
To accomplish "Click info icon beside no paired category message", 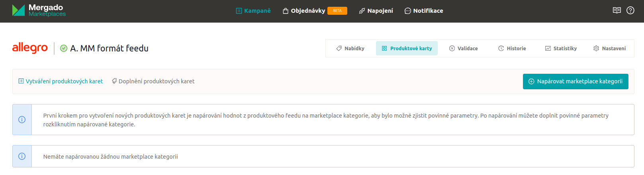I will (22, 156).
